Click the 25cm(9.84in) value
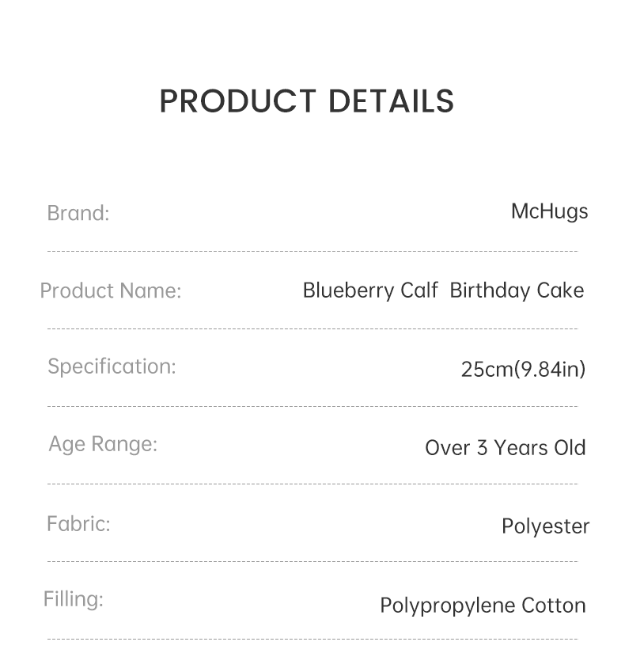Image resolution: width=625 pixels, height=672 pixels. click(523, 369)
